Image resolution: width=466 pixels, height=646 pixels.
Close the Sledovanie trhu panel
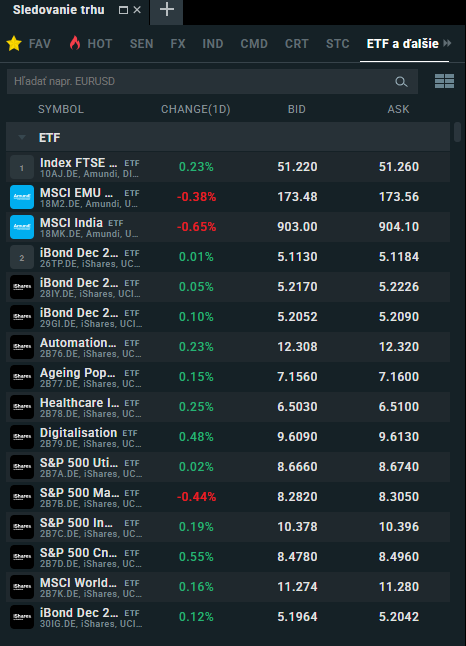click(137, 10)
